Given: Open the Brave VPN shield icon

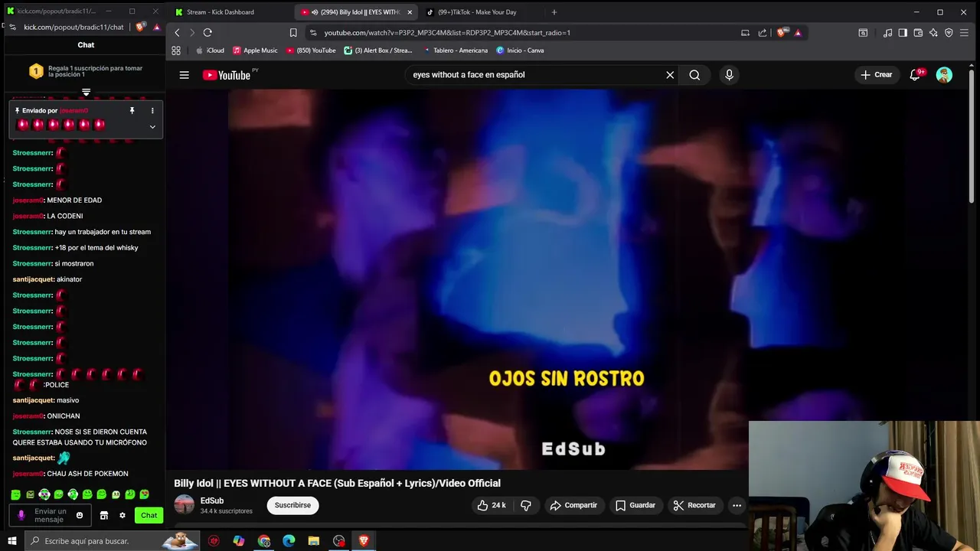Looking at the screenshot, I should click(949, 33).
